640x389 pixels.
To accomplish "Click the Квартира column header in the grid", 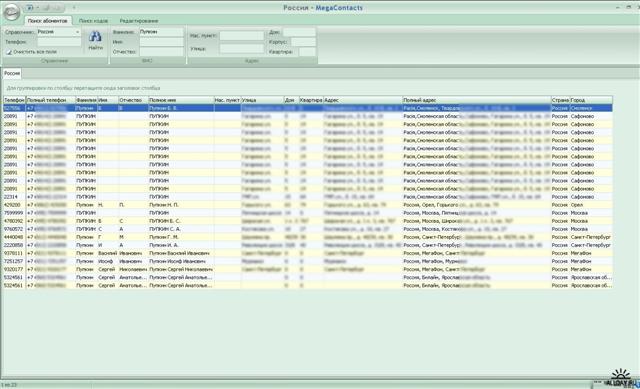I will (x=311, y=100).
